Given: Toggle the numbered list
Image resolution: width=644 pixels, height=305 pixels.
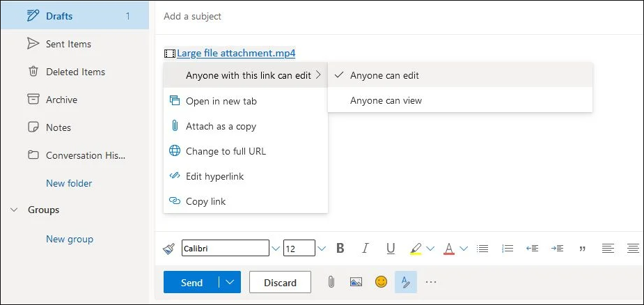Looking at the screenshot, I should [x=508, y=249].
